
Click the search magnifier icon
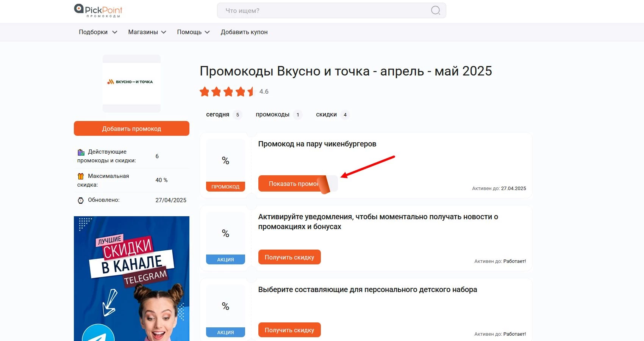coord(436,11)
